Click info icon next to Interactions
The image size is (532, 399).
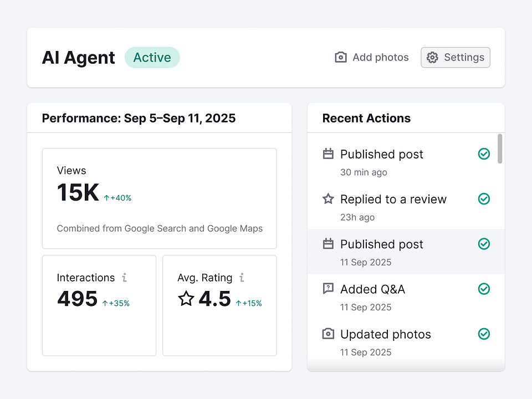pos(125,278)
